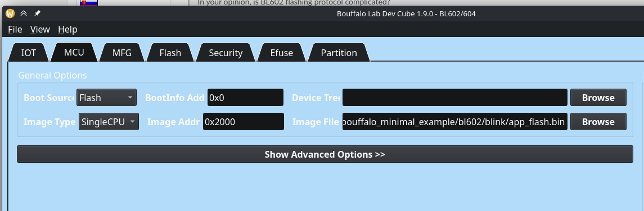This screenshot has height=211, width=644.
Task: Open the Image Type SingleCPU dropdown
Action: (x=109, y=122)
